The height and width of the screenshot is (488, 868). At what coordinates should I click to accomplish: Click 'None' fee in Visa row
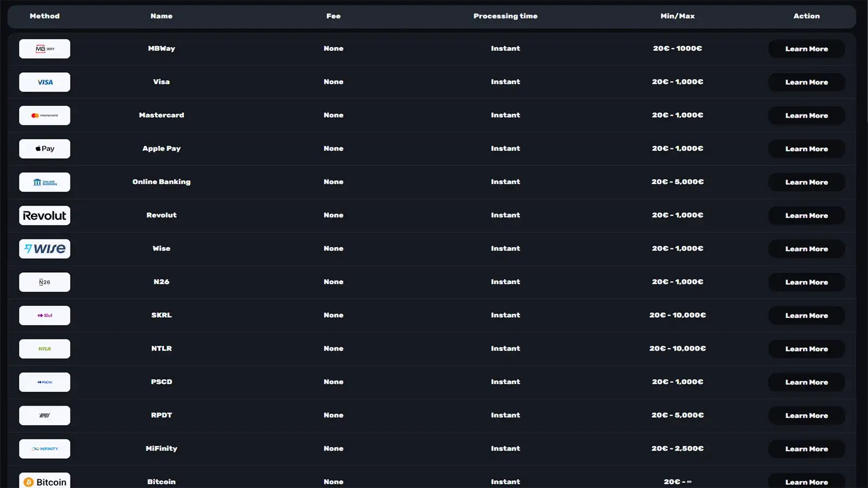pos(334,82)
